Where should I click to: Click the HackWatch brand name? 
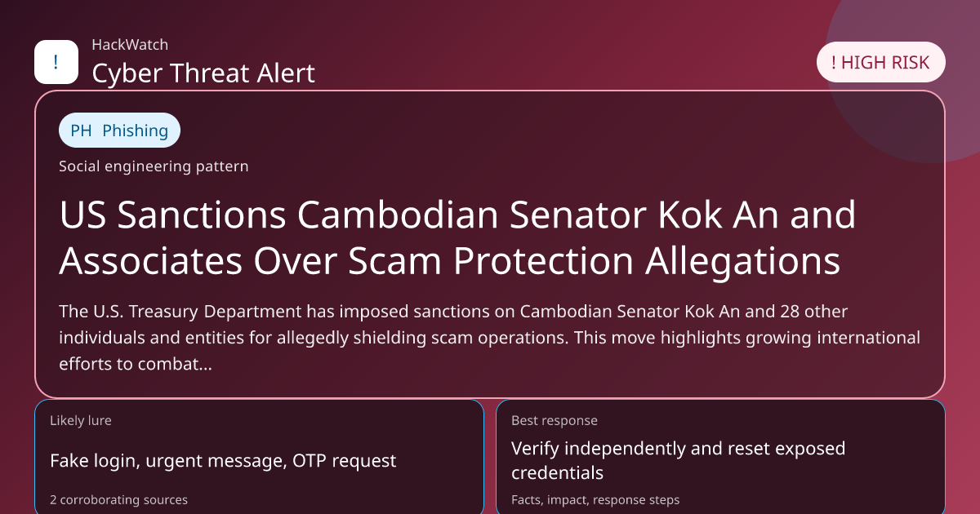[130, 45]
